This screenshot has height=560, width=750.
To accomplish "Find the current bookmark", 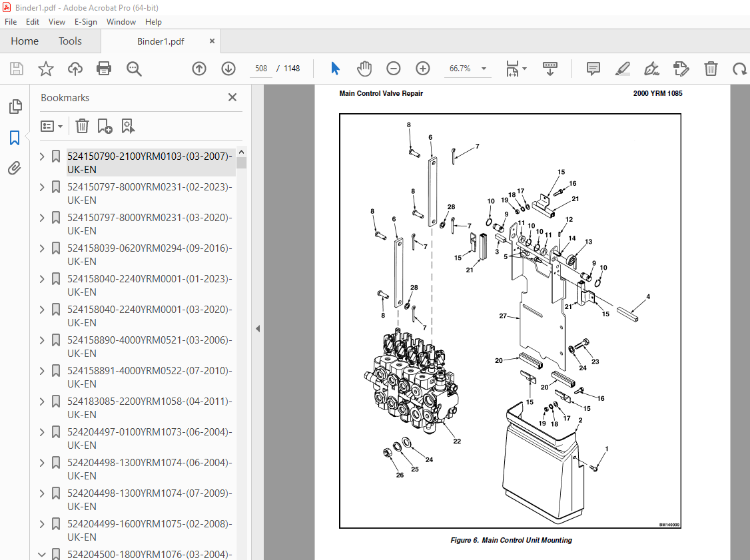I will pos(128,127).
